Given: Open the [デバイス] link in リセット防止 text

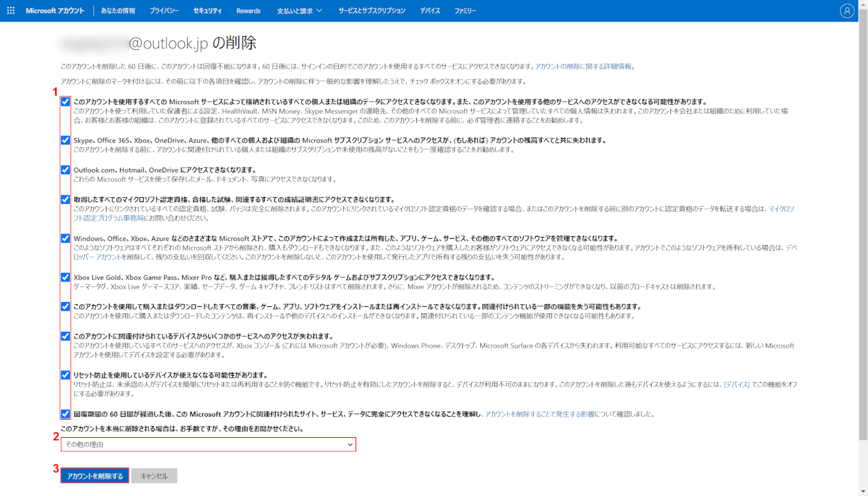Looking at the screenshot, I should click(x=737, y=384).
